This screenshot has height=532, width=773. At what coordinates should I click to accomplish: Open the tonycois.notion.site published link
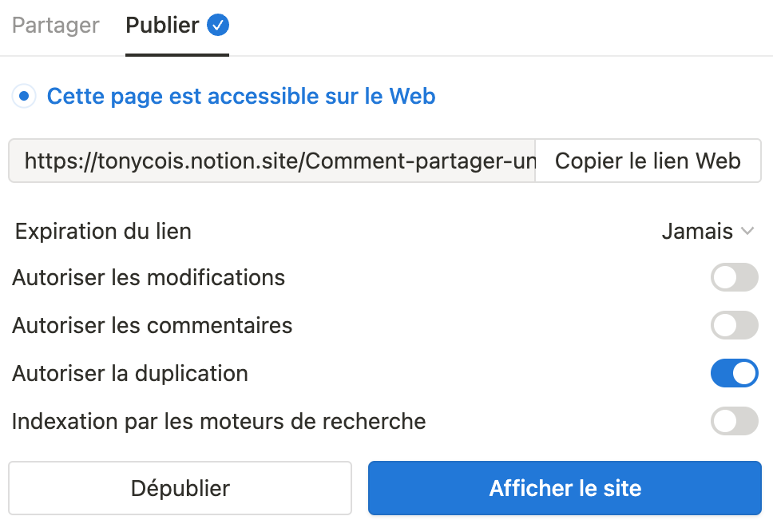[x=272, y=161]
